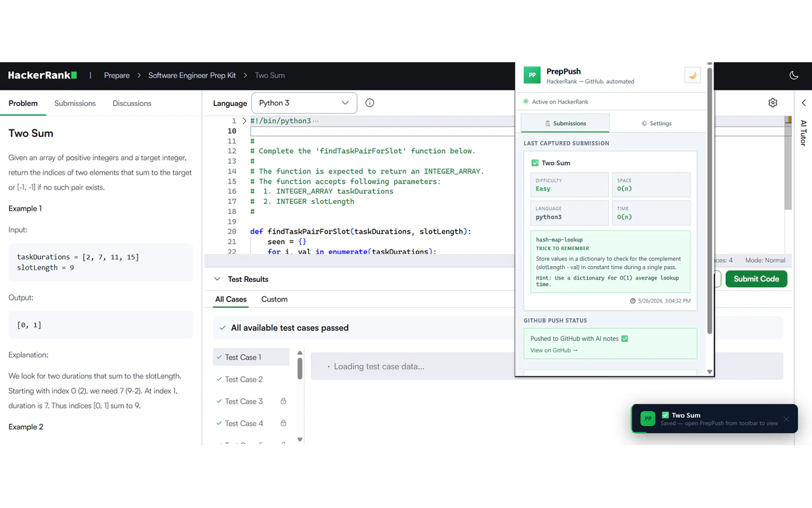Click the green check beside tests passed message
The image size is (812, 508).
click(x=222, y=328)
